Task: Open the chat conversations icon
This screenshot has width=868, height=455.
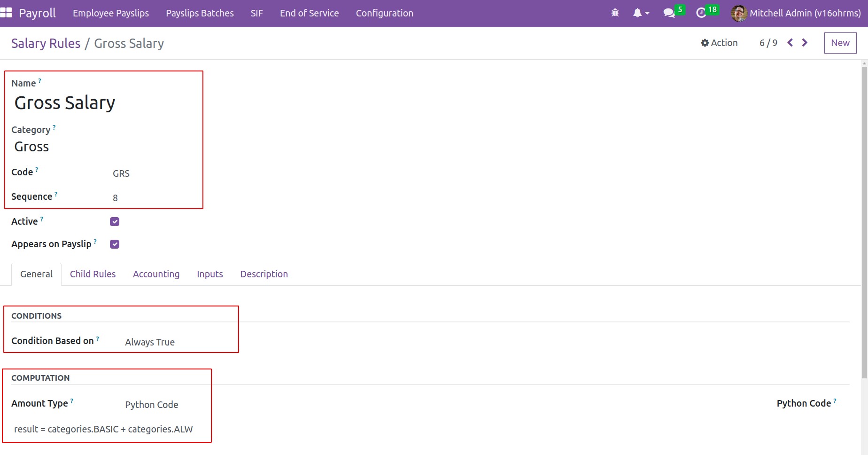Action: (x=669, y=13)
